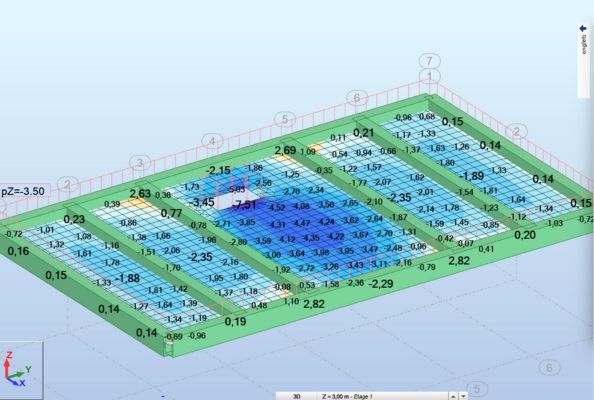The image size is (594, 400).
Task: Select grid axis bubble 4 at top
Action: [x=213, y=141]
